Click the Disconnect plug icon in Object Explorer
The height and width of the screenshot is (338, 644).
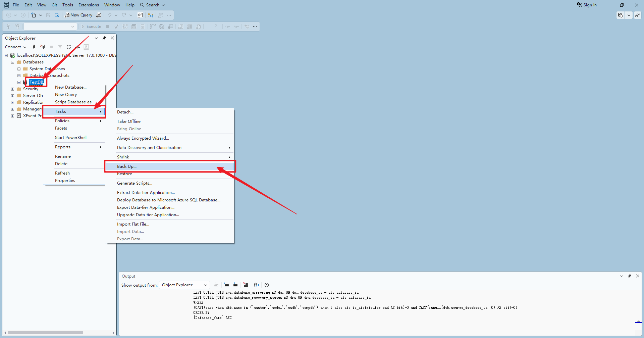43,47
